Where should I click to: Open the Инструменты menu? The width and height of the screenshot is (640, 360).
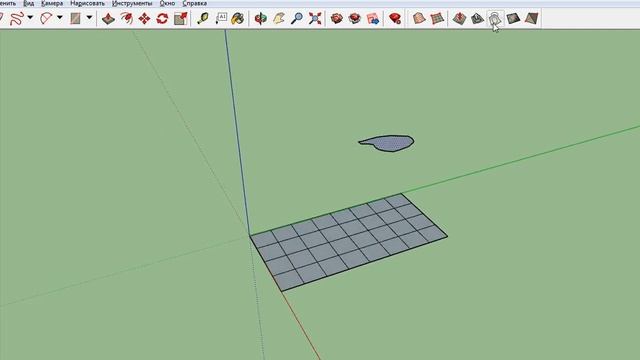[132, 3]
